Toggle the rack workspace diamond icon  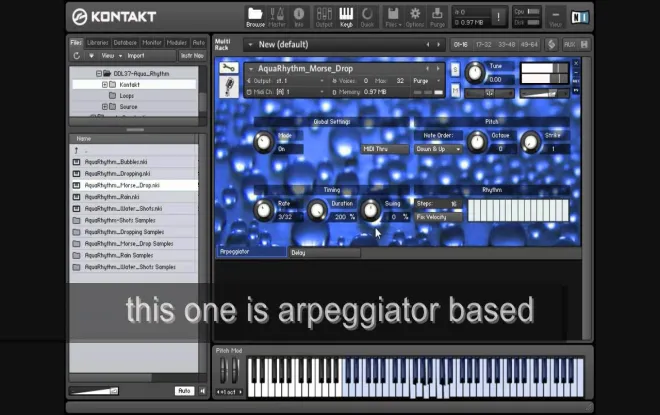(551, 45)
